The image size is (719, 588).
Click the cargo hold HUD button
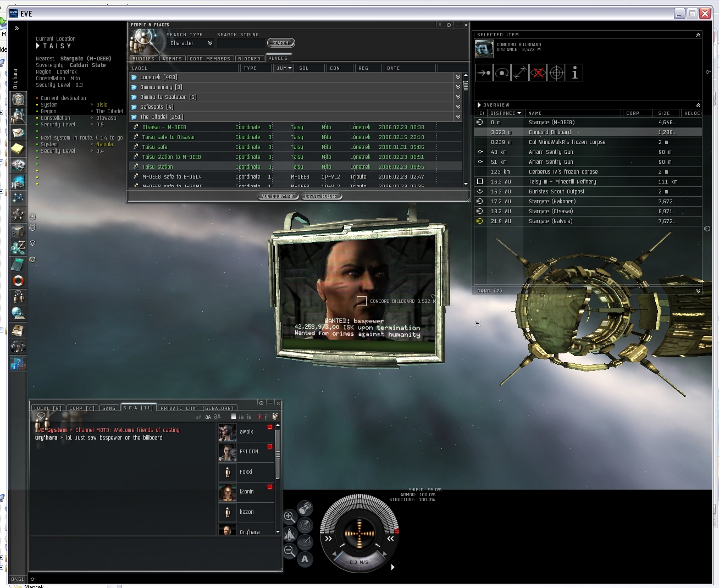click(x=305, y=508)
